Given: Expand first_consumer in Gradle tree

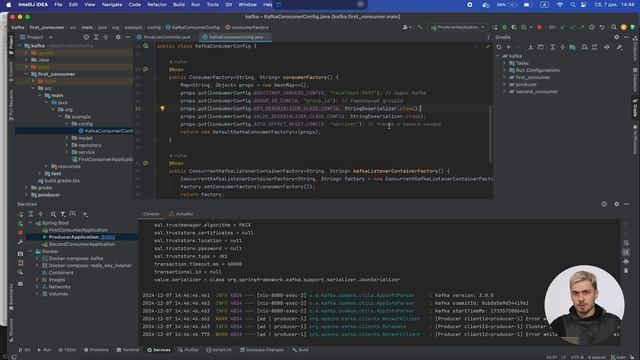Looking at the screenshot, I should [504, 78].
